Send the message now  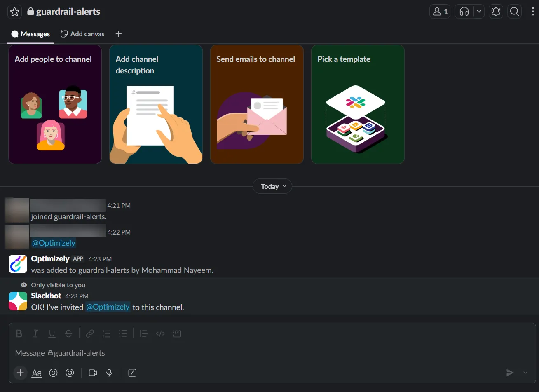tap(510, 373)
